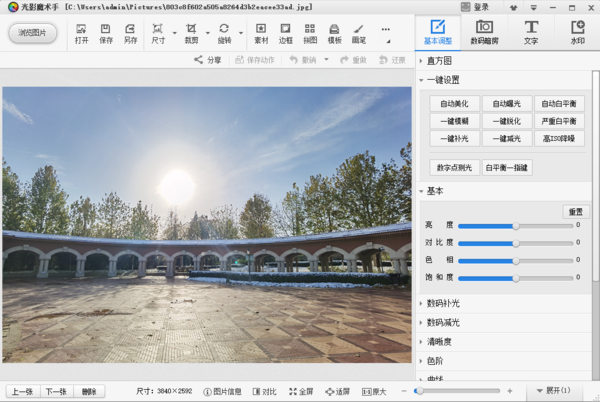Open the 边框 (Border) tool

pyautogui.click(x=285, y=32)
